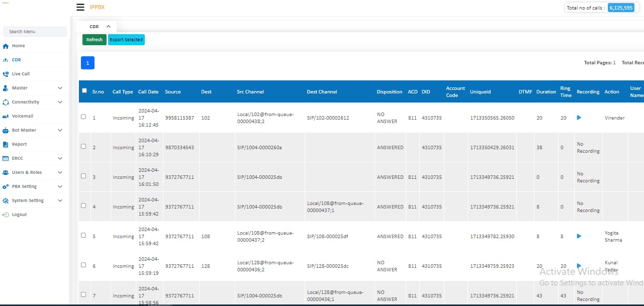This screenshot has height=306, width=644.
Task: Click the Refresh button
Action: pyautogui.click(x=94, y=39)
